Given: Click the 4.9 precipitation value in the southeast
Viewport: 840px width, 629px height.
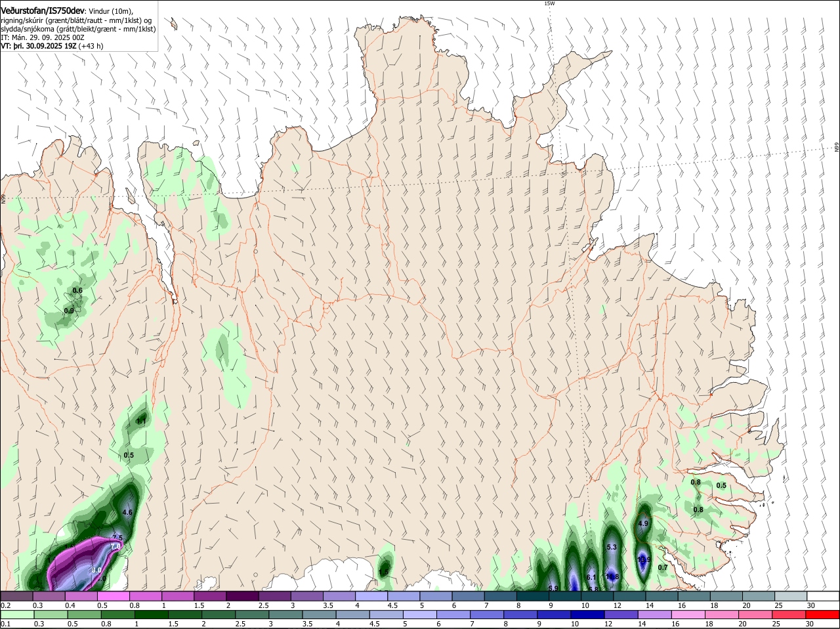Looking at the screenshot, I should pos(643,523).
